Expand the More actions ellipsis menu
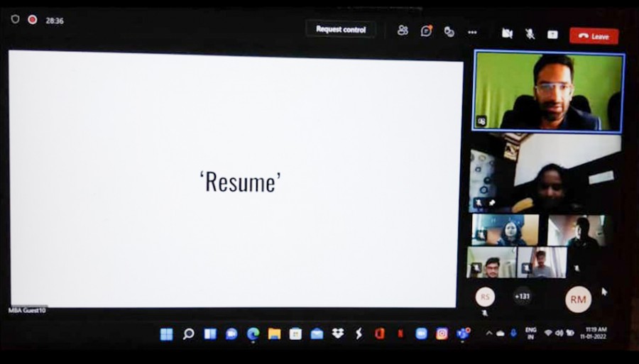Screen dimensions: 639x364 pyautogui.click(x=472, y=32)
